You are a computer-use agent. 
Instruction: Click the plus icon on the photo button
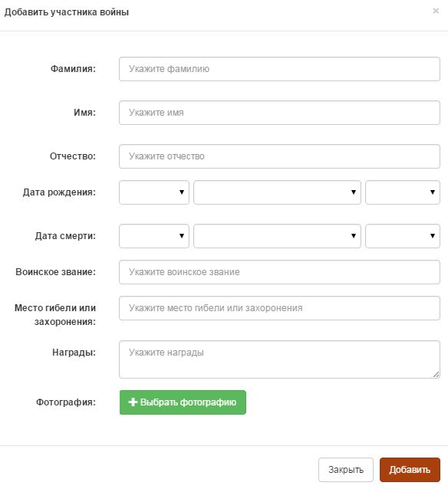tap(133, 402)
